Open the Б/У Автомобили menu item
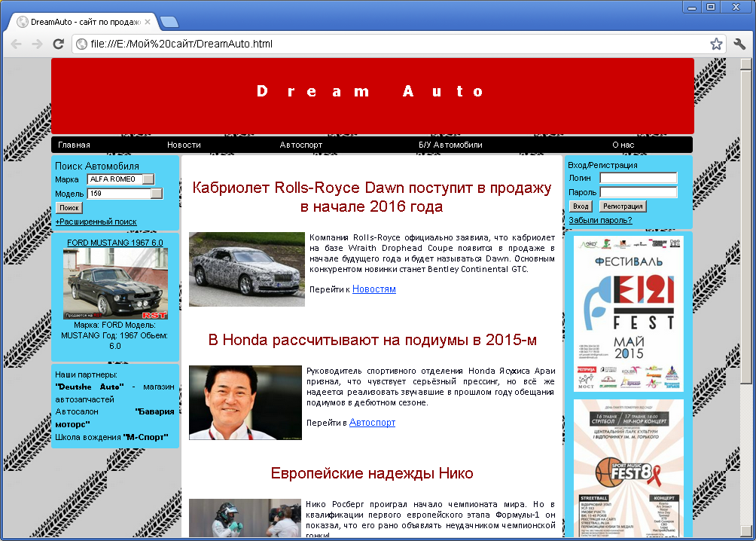 450,145
